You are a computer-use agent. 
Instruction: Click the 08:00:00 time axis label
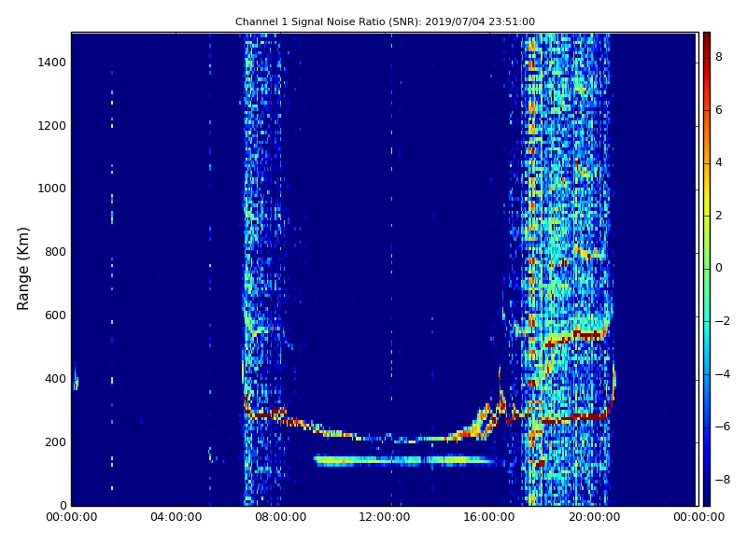click(281, 517)
